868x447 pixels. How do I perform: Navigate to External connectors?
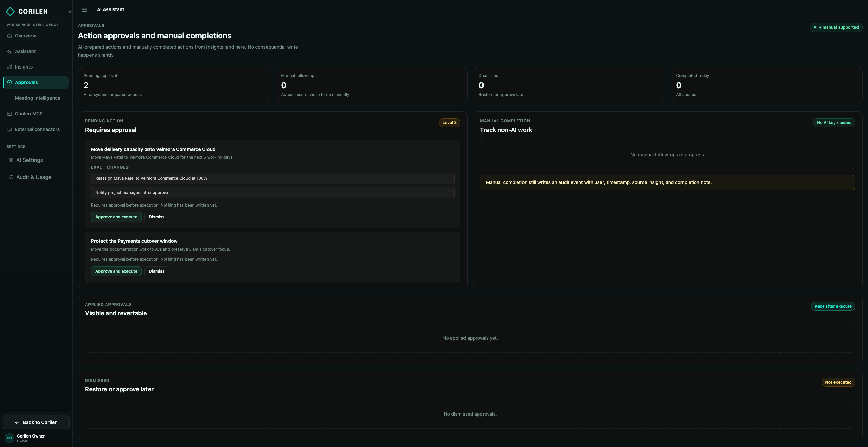[x=36, y=129]
